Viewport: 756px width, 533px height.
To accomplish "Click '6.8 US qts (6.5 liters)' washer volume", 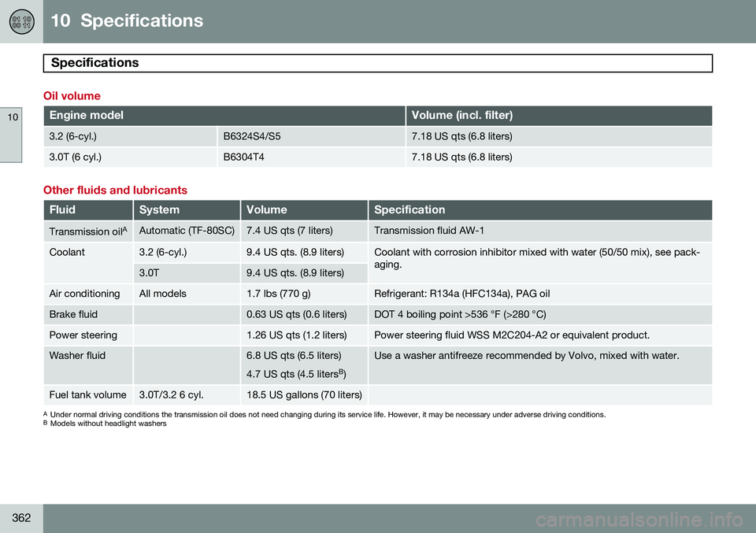I will click(x=294, y=356).
